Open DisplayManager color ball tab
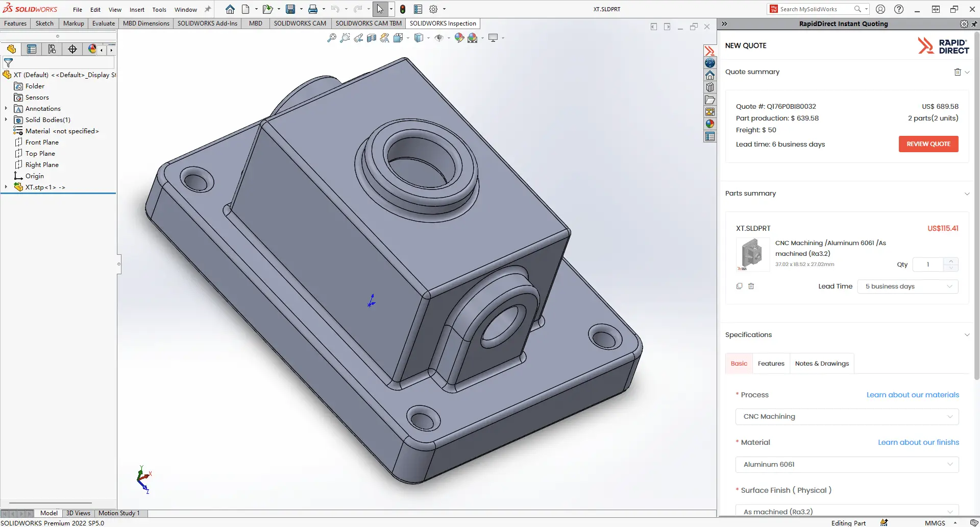This screenshot has width=980, height=527. tap(92, 49)
